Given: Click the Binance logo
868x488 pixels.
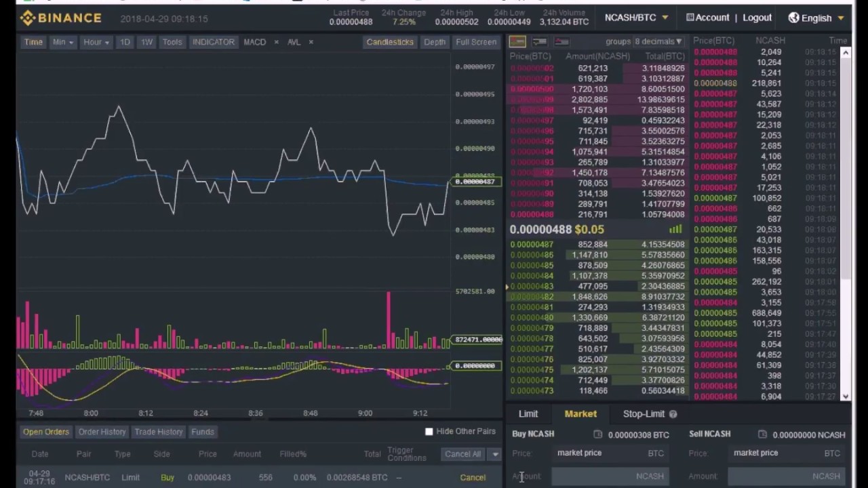Looking at the screenshot, I should tap(60, 18).
